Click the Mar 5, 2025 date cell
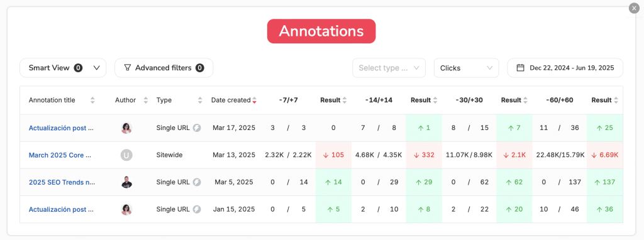The image size is (644, 240). coord(234,182)
